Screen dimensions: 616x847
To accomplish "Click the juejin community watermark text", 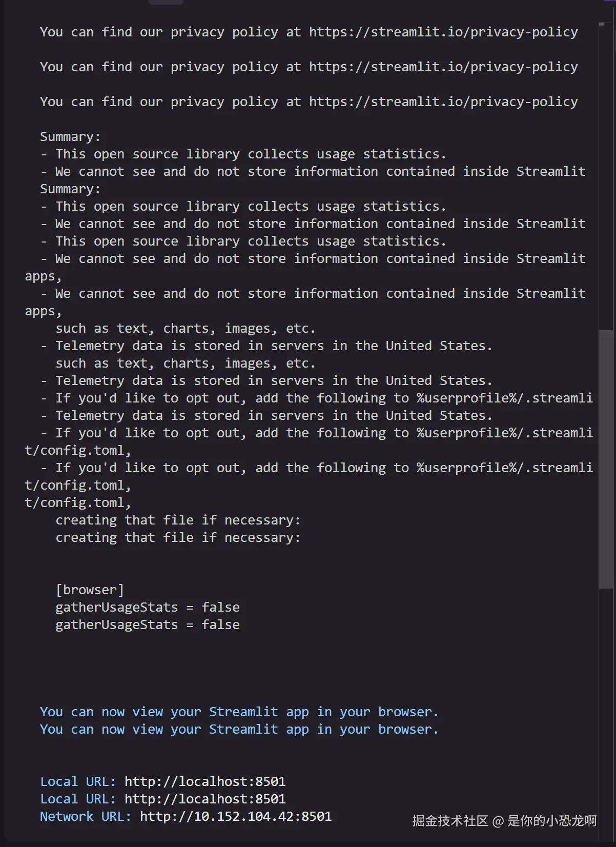I will coord(504,821).
